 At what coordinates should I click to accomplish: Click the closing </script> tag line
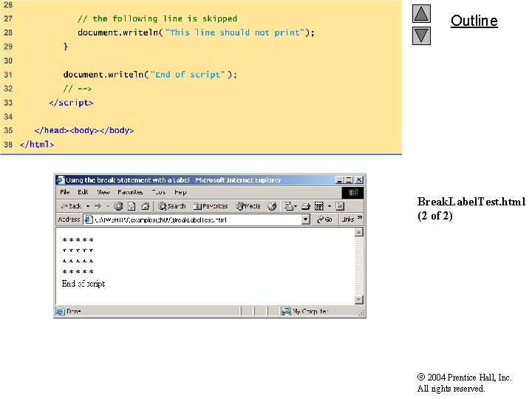[x=71, y=103]
